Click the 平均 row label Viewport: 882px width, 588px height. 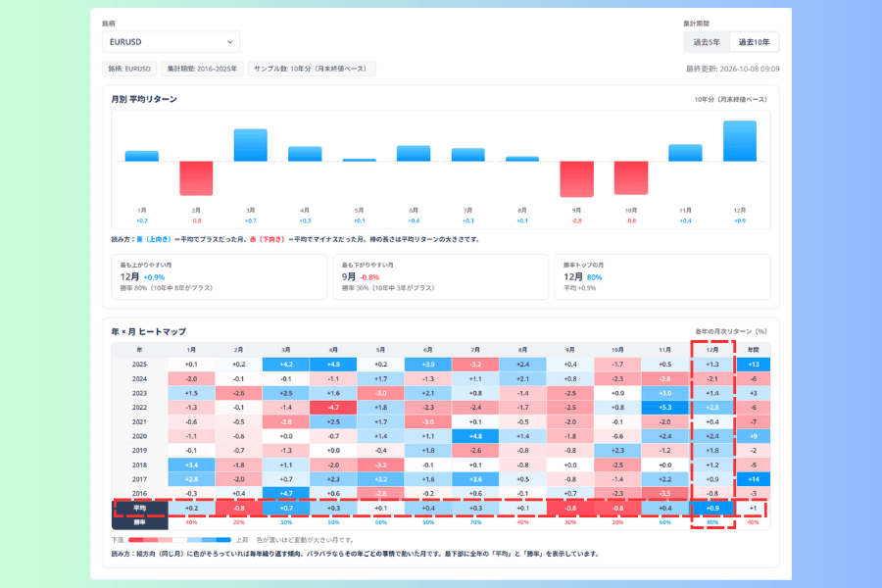[x=139, y=508]
